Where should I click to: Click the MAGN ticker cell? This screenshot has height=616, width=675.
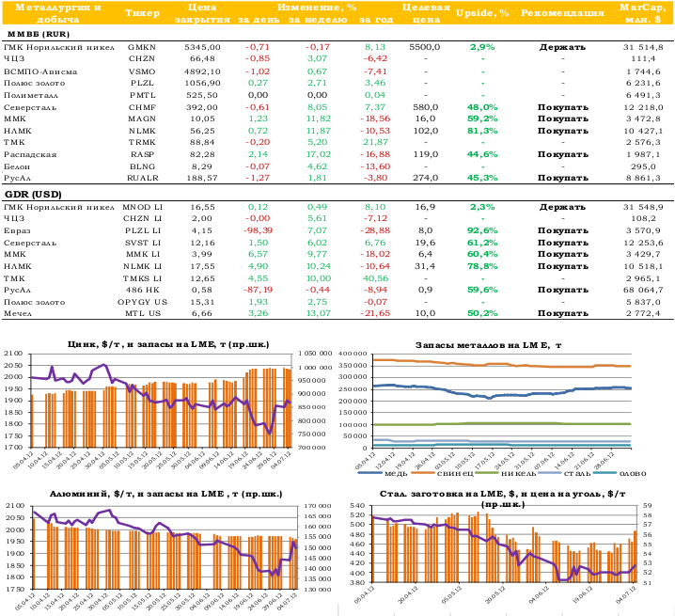(142, 118)
